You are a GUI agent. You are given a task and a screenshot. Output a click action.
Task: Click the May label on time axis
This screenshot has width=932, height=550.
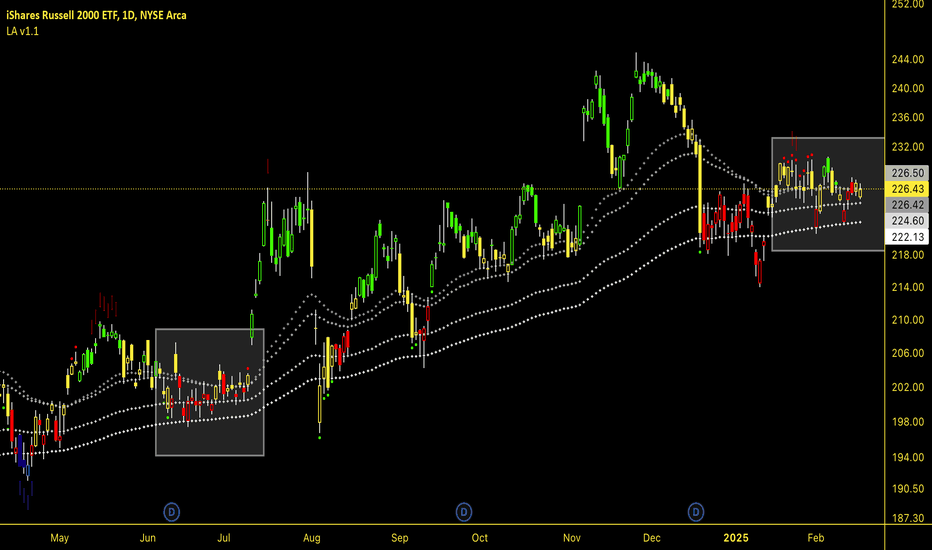click(59, 538)
